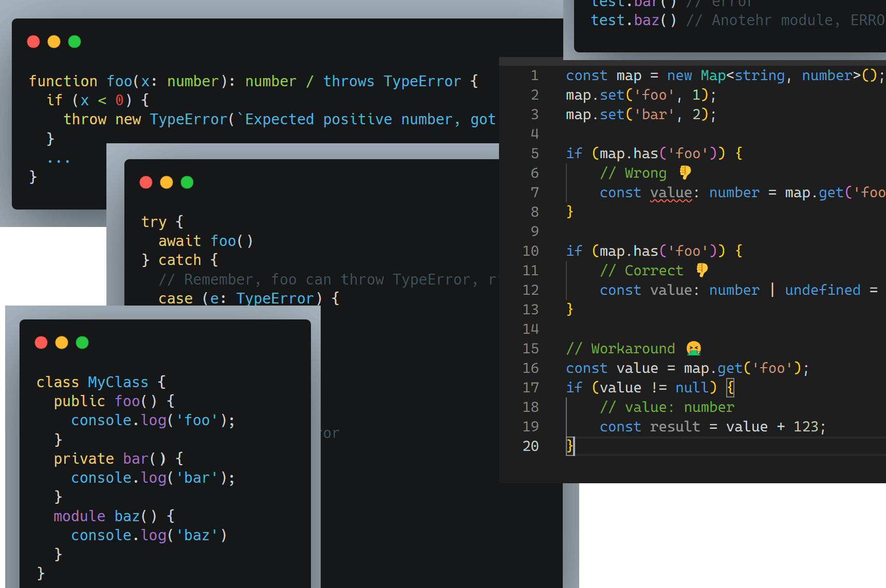Image resolution: width=886 pixels, height=588 pixels.
Task: Click line number 1 next to the Map declaration
Action: [x=534, y=75]
